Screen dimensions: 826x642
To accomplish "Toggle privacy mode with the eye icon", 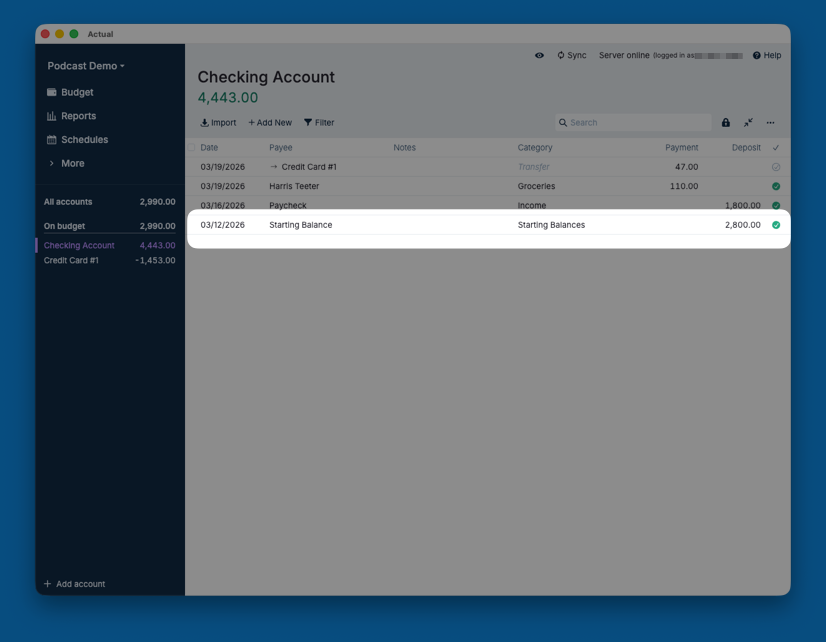I will pyautogui.click(x=539, y=56).
